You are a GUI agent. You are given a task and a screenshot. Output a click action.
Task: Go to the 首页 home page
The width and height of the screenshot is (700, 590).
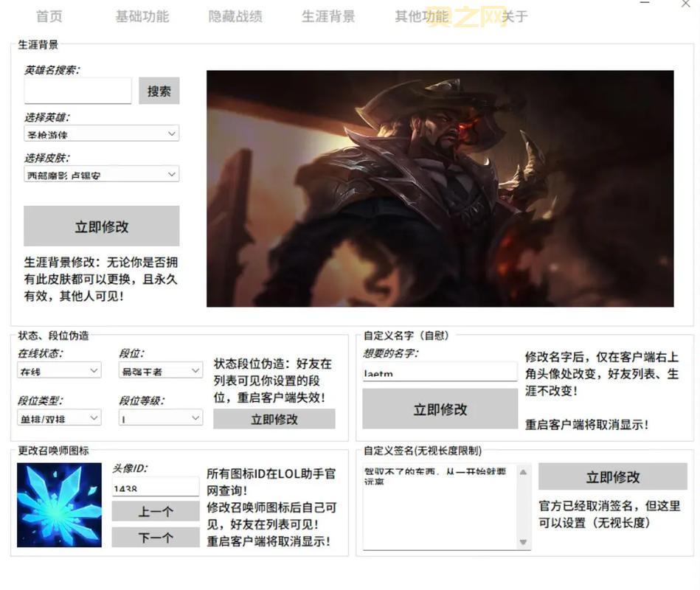(x=49, y=16)
